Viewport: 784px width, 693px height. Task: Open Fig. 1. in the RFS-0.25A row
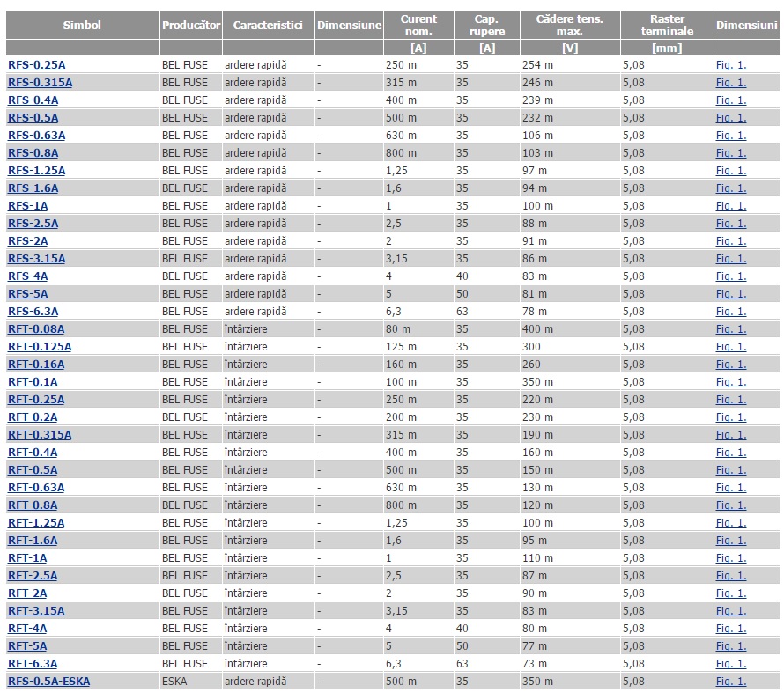[731, 65]
